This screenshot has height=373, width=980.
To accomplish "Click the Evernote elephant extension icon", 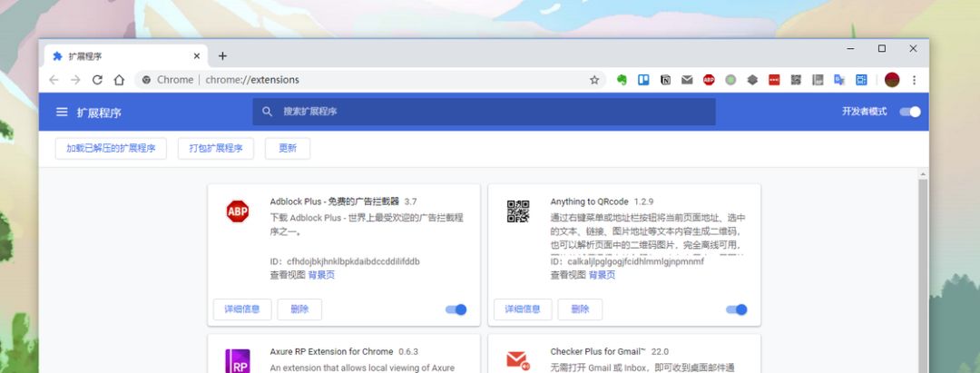I will [622, 80].
